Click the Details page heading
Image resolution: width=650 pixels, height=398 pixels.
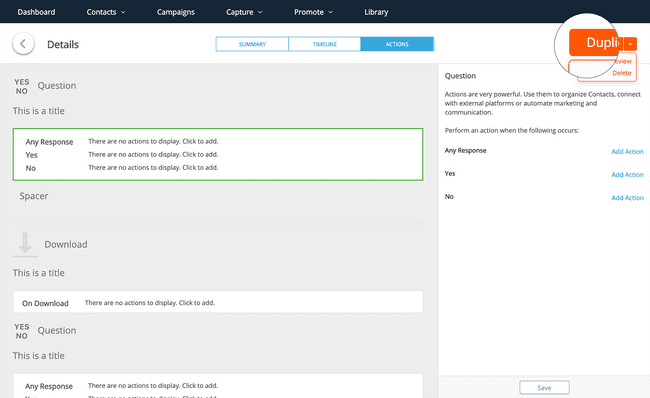pyautogui.click(x=63, y=44)
